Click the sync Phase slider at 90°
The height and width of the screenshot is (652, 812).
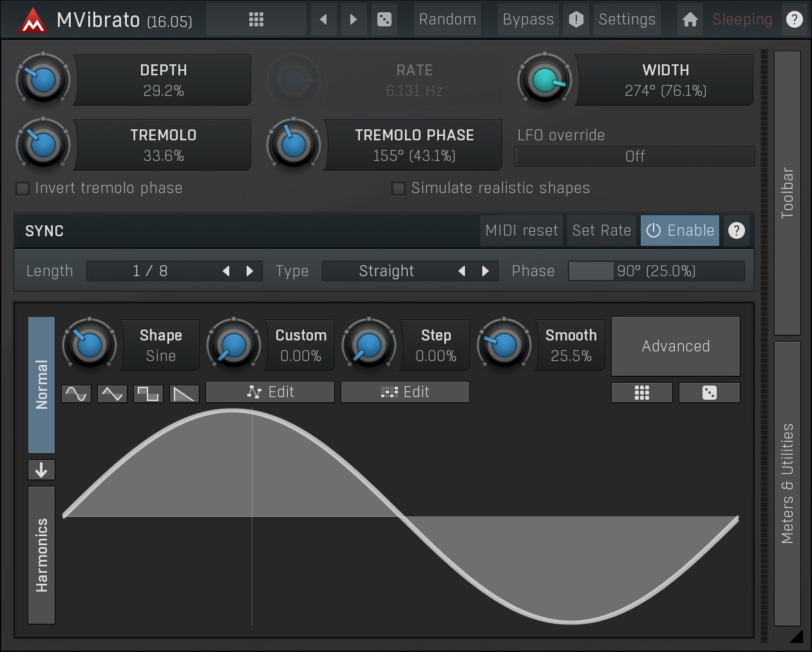(656, 271)
